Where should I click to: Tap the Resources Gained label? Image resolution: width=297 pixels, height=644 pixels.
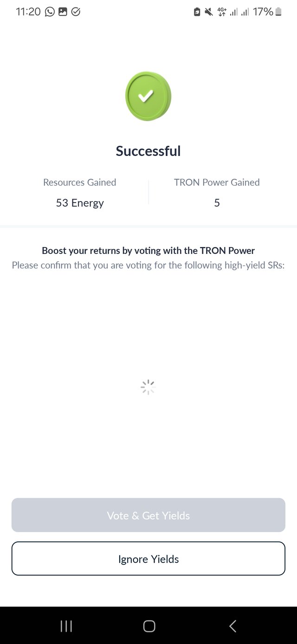point(80,182)
